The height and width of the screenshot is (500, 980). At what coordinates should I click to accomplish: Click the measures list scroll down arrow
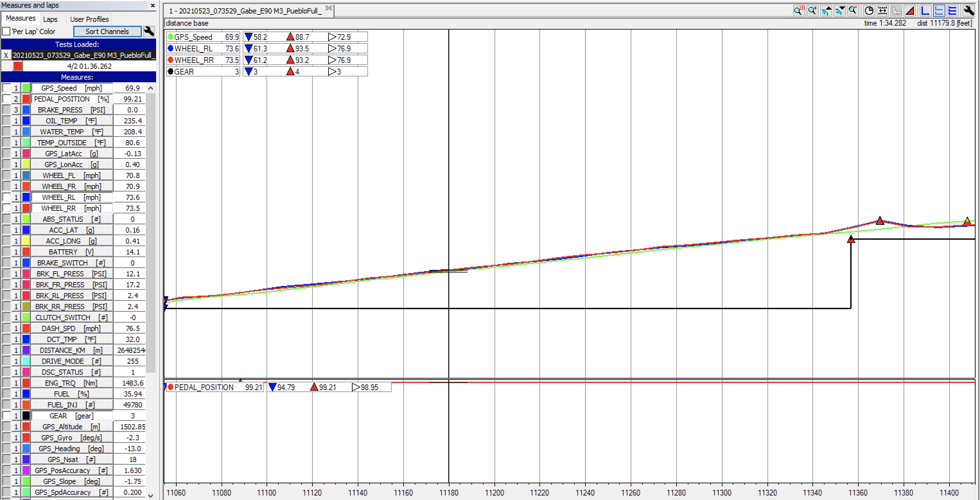151,496
